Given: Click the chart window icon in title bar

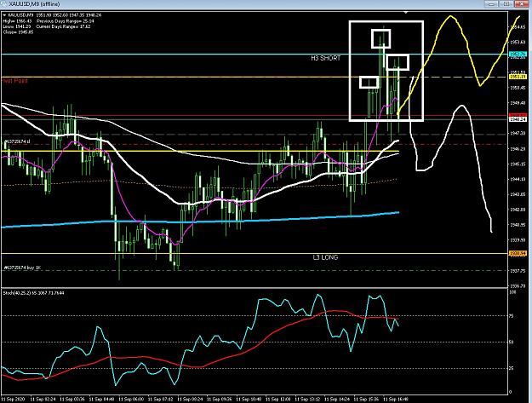Looking at the screenshot, I should pos(3,3).
